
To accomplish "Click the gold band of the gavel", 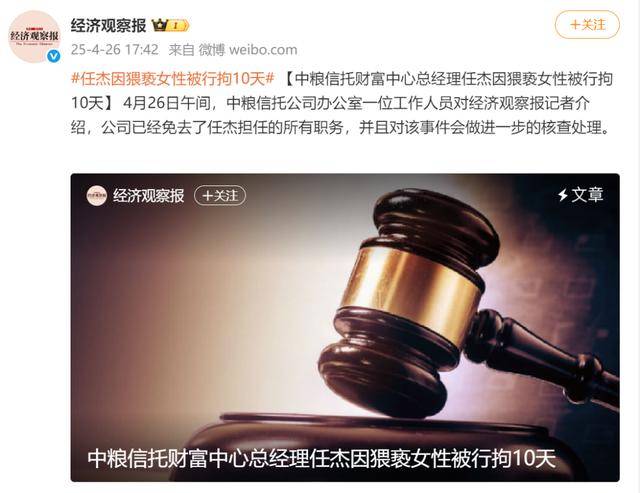I will click(412, 290).
